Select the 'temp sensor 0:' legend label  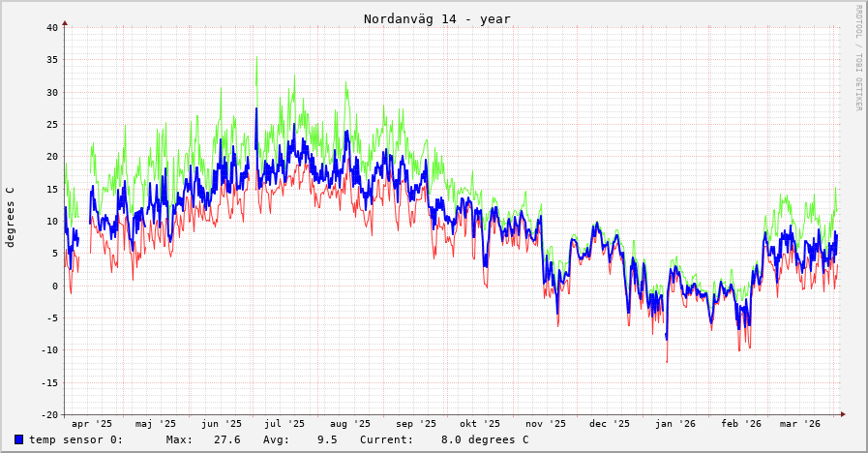(x=75, y=439)
